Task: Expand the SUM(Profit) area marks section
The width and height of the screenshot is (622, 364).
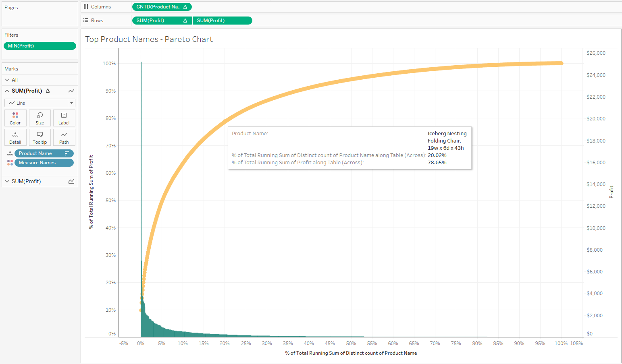Action: pos(7,182)
